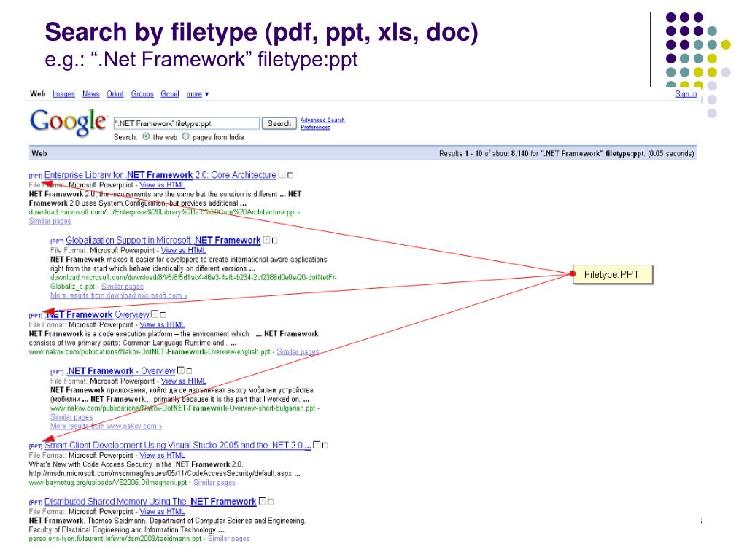The width and height of the screenshot is (747, 560).
Task: Open the 'Enterprise Library for .NET Framework 2.0' result
Action: click(x=160, y=175)
